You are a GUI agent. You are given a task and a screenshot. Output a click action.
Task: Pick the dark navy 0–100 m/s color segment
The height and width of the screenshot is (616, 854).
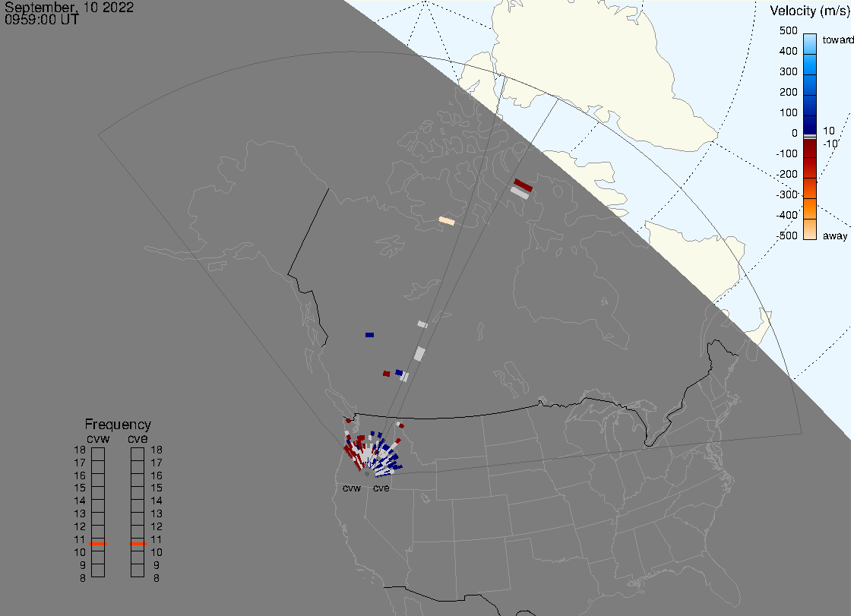(810, 125)
